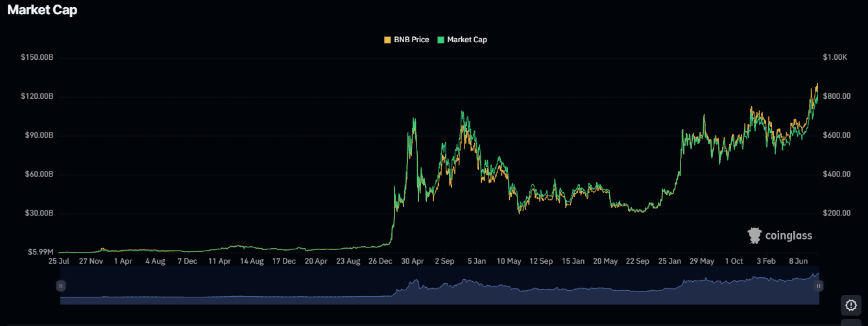Click the coinglass watermark text
The width and height of the screenshot is (868, 326).
[x=788, y=236]
